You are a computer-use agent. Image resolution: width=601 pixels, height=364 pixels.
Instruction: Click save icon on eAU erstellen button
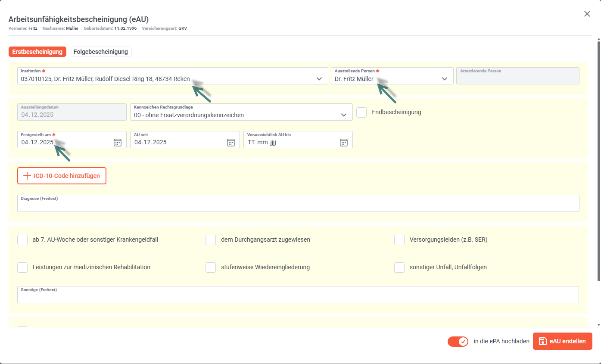[543, 341]
